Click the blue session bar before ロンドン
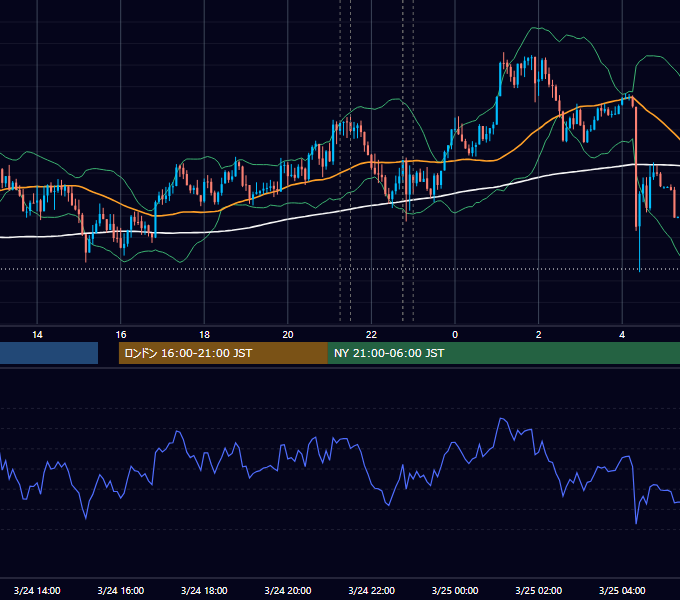This screenshot has height=600, width=680. point(49,353)
